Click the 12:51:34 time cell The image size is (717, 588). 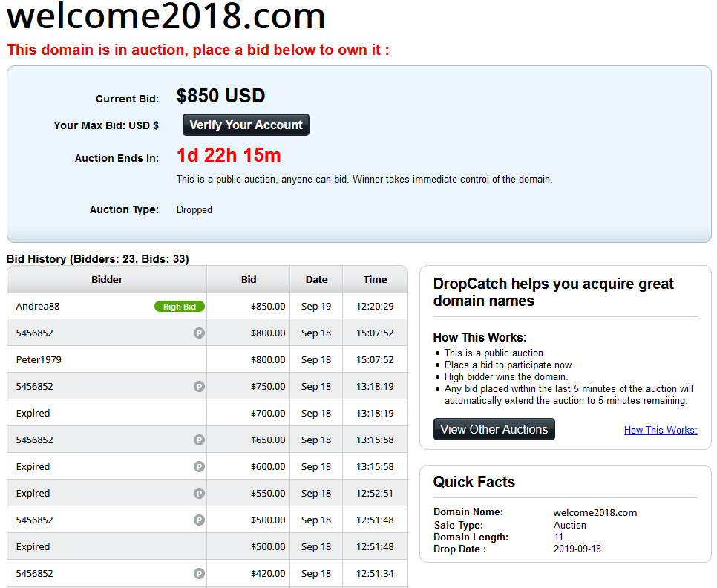click(x=375, y=573)
